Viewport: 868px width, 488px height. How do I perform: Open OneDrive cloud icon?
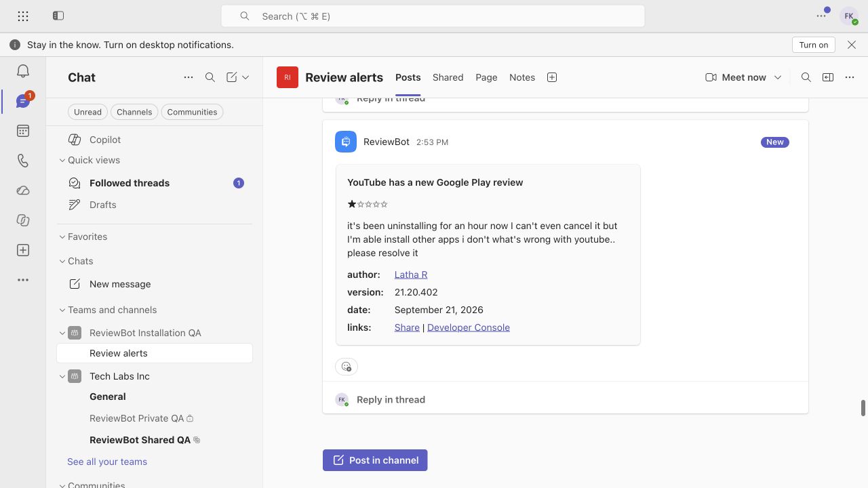pyautogui.click(x=23, y=190)
